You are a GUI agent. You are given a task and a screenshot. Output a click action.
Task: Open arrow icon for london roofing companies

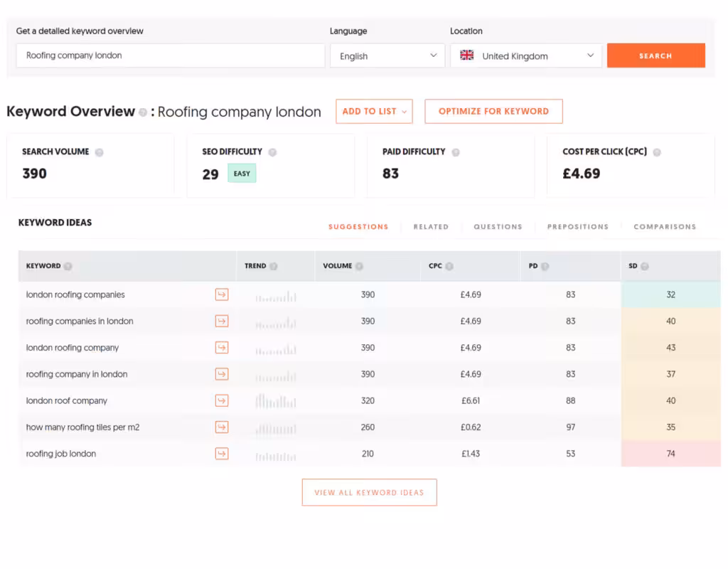(x=222, y=294)
